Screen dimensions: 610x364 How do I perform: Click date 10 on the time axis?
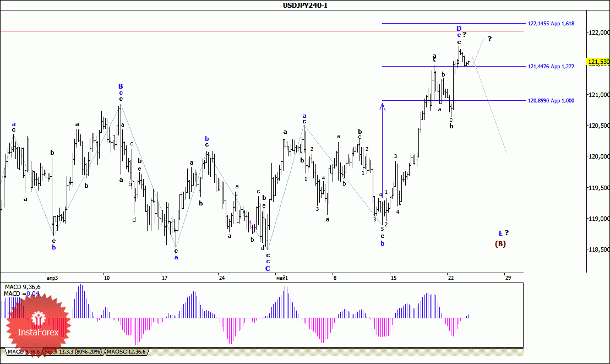pos(107,278)
